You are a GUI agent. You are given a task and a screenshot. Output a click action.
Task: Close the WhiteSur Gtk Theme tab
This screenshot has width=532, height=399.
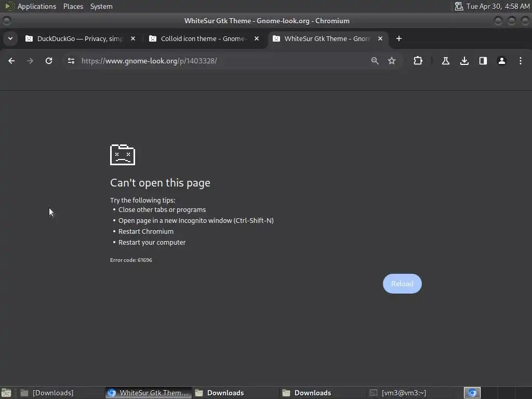(380, 38)
